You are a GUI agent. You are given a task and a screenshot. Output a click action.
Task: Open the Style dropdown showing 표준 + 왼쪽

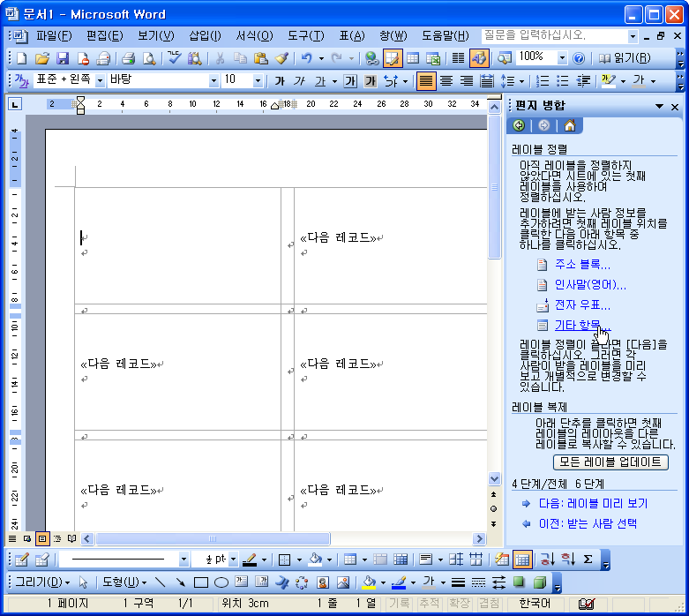click(100, 81)
